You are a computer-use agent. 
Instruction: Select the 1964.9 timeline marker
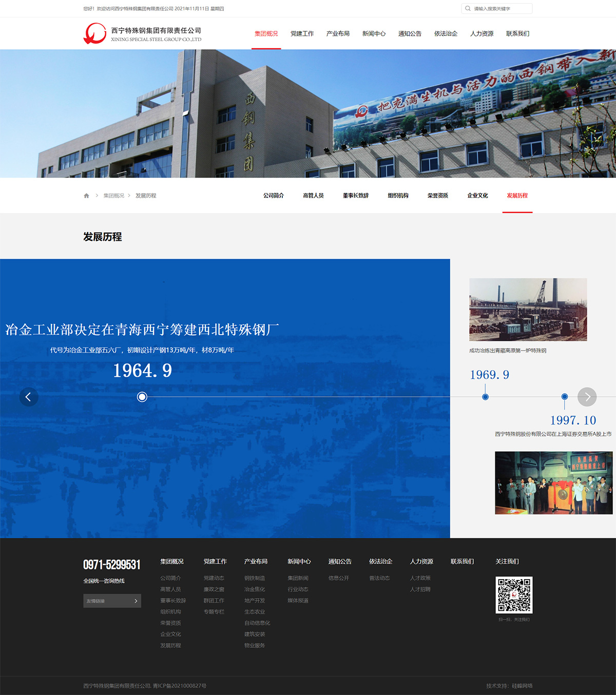click(x=142, y=397)
